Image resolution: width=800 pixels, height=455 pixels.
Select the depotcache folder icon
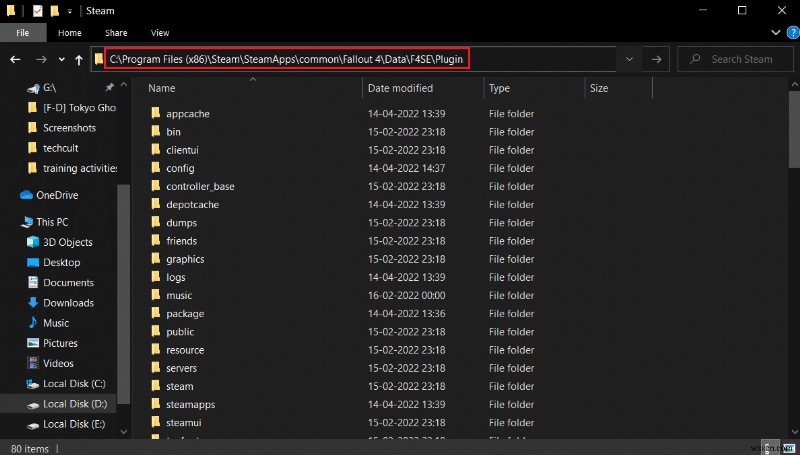[156, 205]
